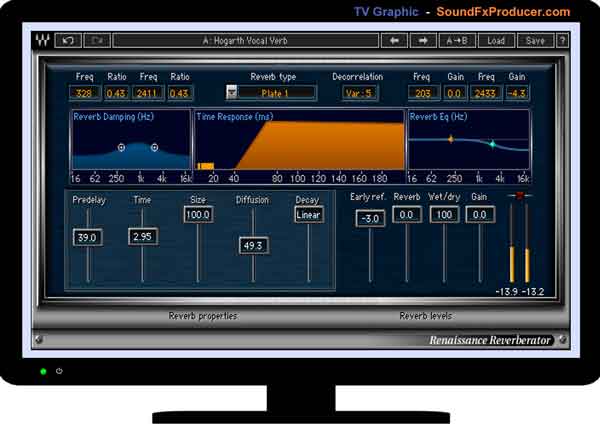Click the Size slider handle 100.0
This screenshot has width=600, height=424.
(x=198, y=215)
